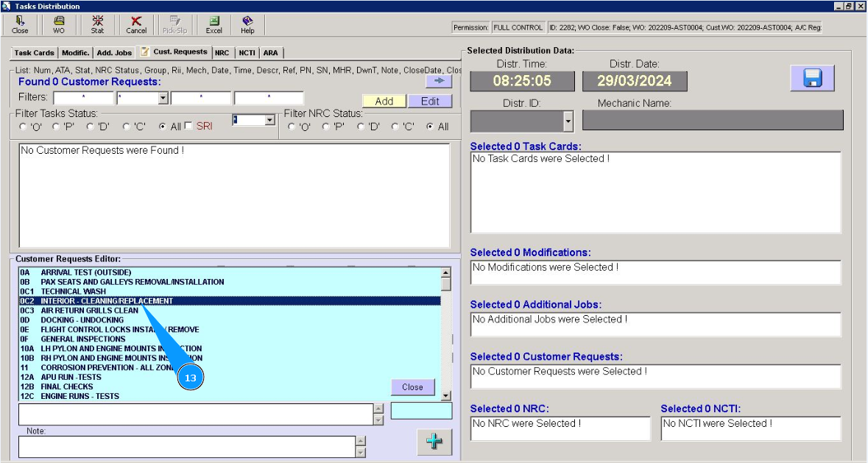Image resolution: width=868 pixels, height=463 pixels.
Task: Click the requests list scrollbar up arrow
Action: pyautogui.click(x=445, y=272)
